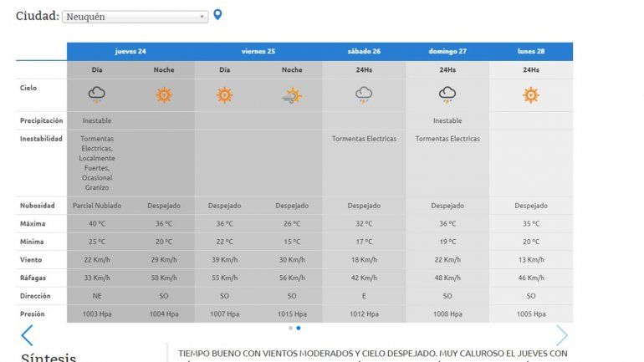Select the sábado 26 column header
The image size is (644, 362).
(364, 52)
